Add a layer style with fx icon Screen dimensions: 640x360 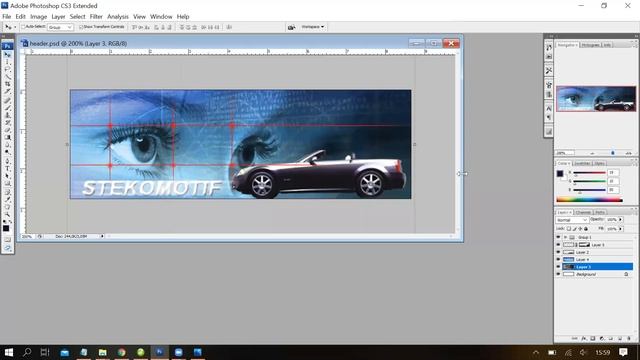coord(584,338)
